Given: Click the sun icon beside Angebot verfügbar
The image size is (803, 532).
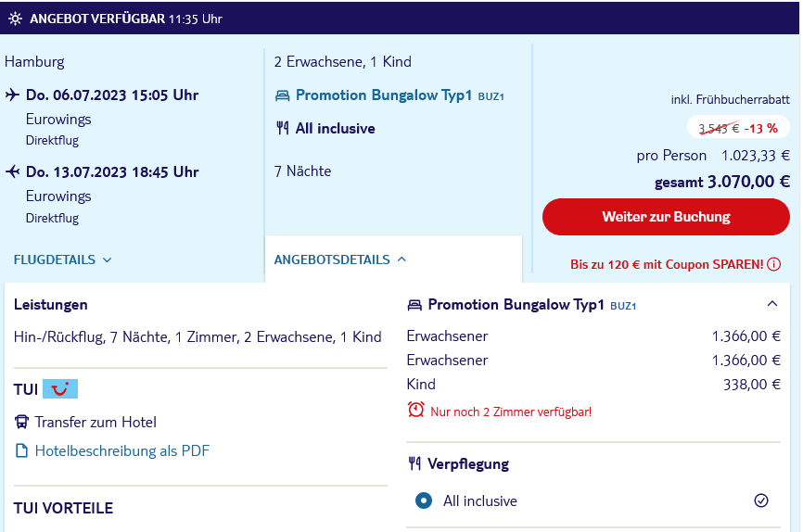Looking at the screenshot, I should 16,19.
